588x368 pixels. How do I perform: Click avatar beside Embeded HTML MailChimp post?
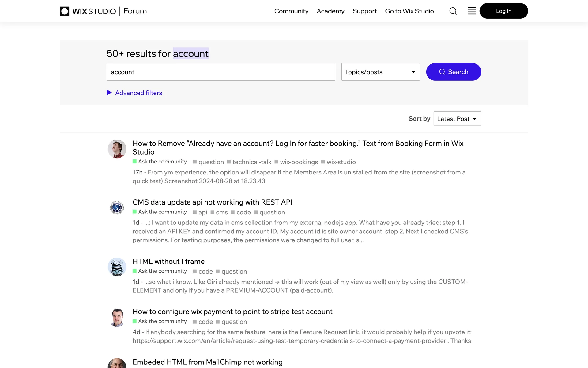click(x=117, y=364)
